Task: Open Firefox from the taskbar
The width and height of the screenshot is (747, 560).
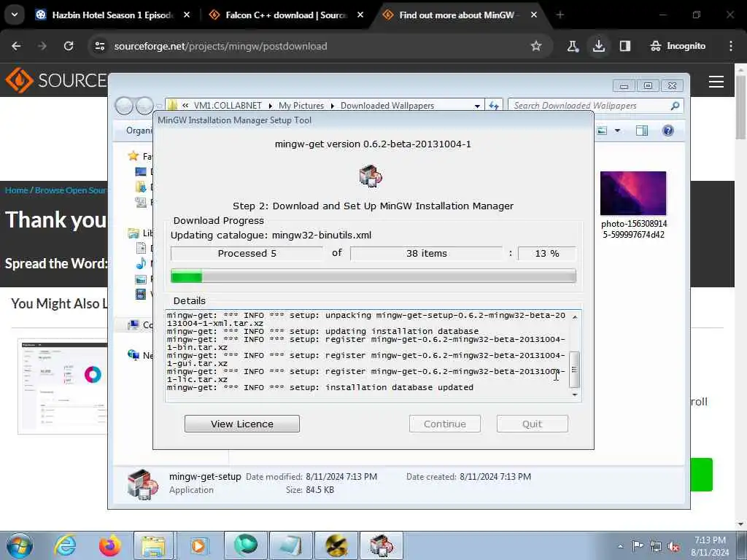Action: point(109,545)
